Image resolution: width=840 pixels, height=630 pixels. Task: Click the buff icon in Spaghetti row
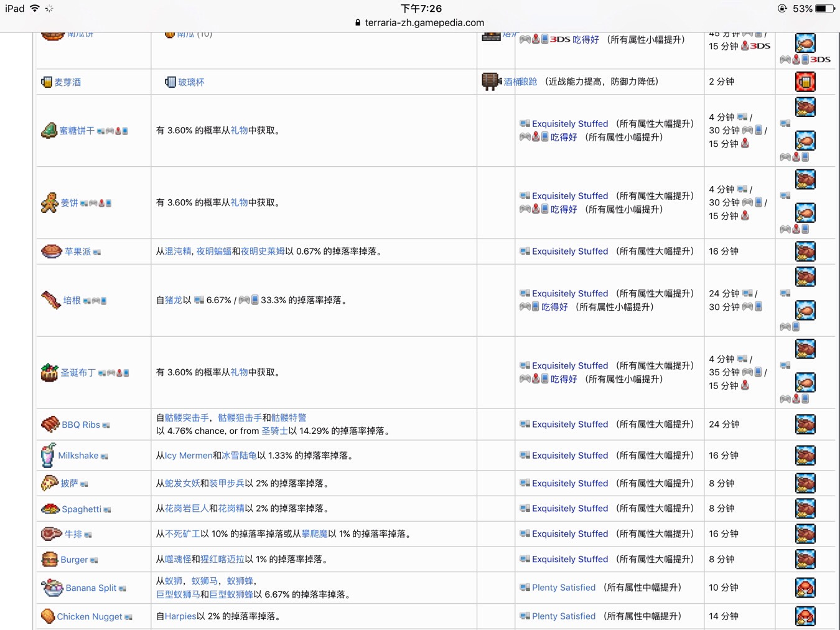click(x=805, y=509)
